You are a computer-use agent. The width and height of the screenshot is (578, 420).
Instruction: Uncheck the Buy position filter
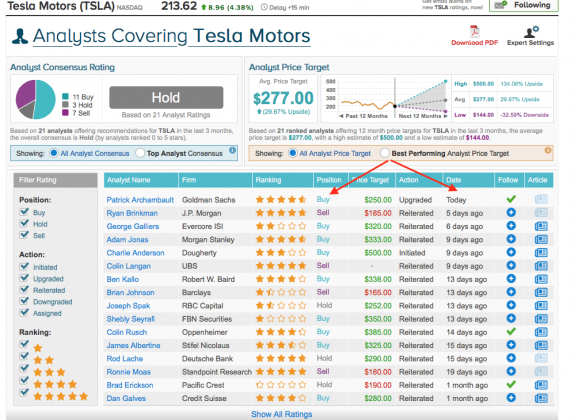tap(24, 212)
